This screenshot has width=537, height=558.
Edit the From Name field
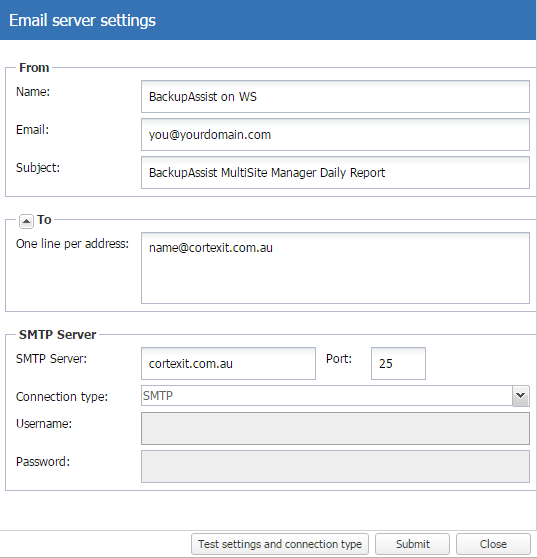pos(335,96)
